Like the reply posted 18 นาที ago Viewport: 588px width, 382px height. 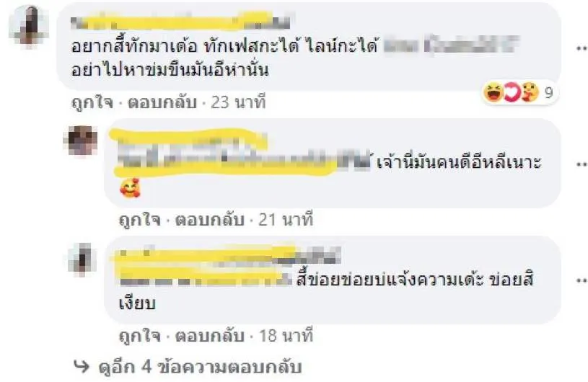(x=139, y=336)
